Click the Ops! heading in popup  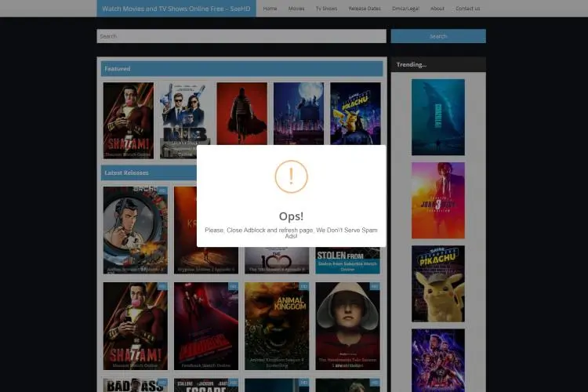point(292,216)
